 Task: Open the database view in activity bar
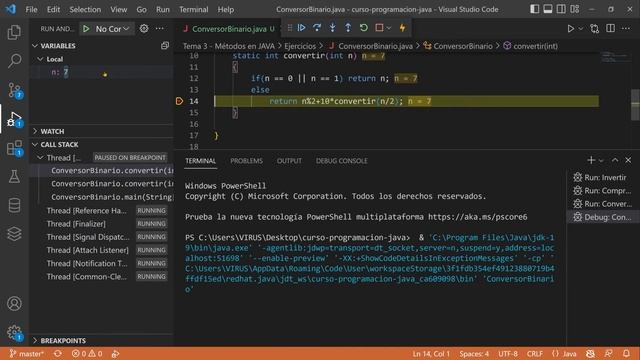click(14, 205)
